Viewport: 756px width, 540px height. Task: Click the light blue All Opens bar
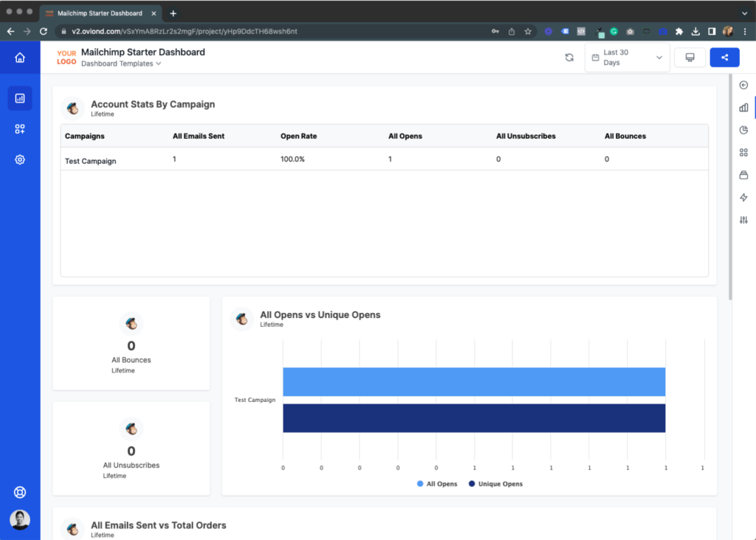coord(474,381)
